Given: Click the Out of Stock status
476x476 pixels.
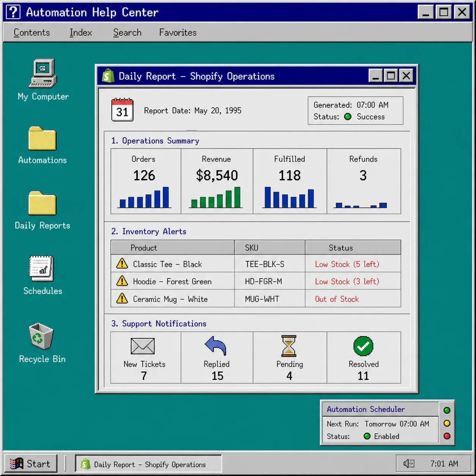Looking at the screenshot, I should click(337, 299).
